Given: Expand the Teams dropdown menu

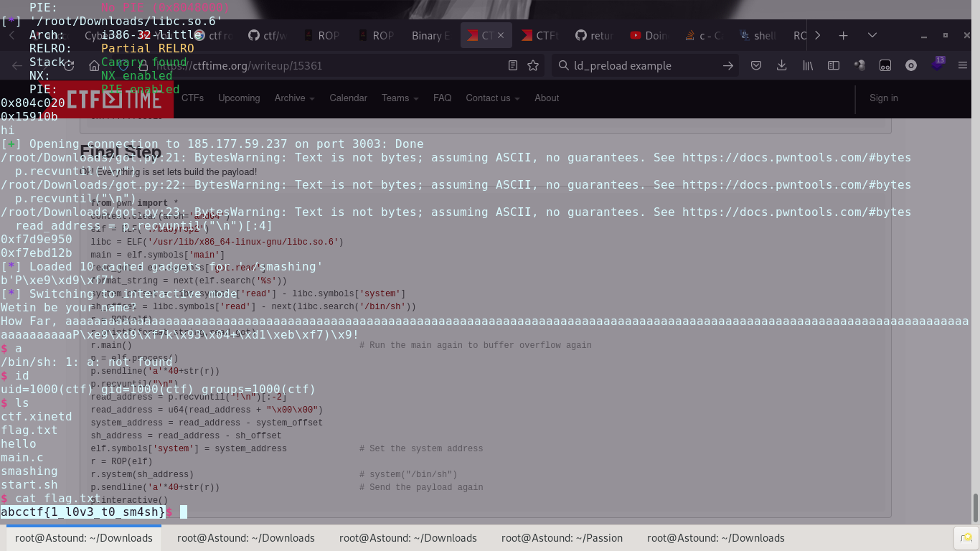Looking at the screenshot, I should (x=400, y=98).
